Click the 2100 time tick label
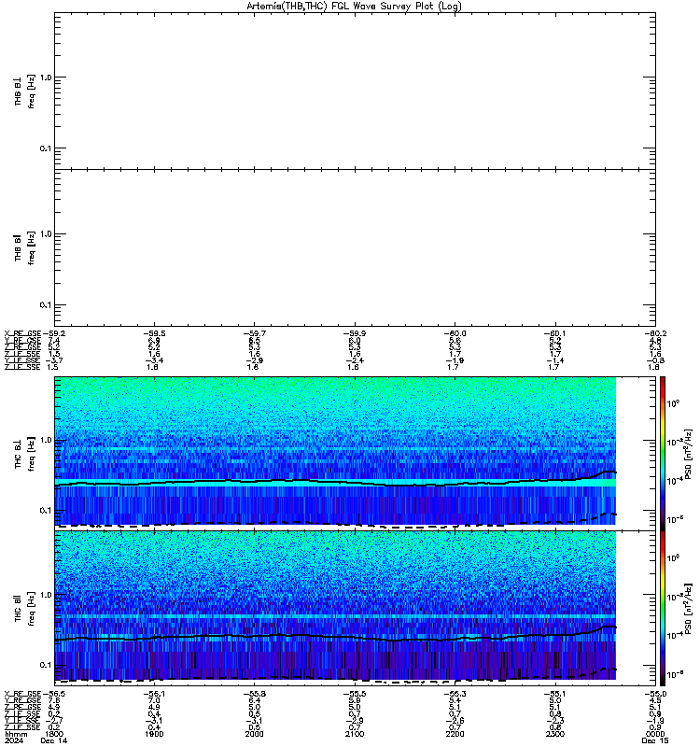The width and height of the screenshot is (700, 747). 355,734
